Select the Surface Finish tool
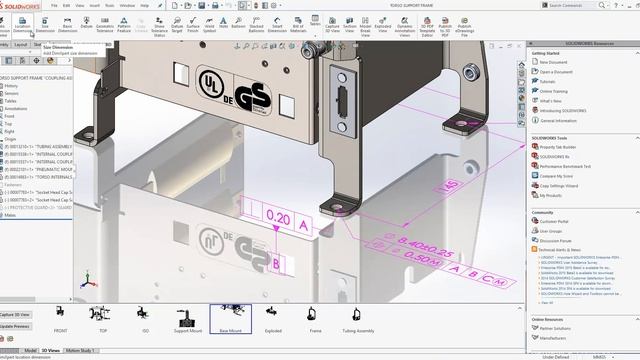Viewport: 640px width, 360px height. [193, 25]
